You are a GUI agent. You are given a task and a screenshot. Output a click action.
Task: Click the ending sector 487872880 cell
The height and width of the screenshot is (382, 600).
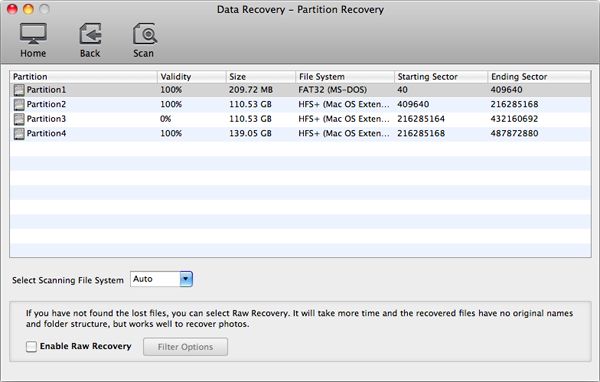click(x=514, y=134)
